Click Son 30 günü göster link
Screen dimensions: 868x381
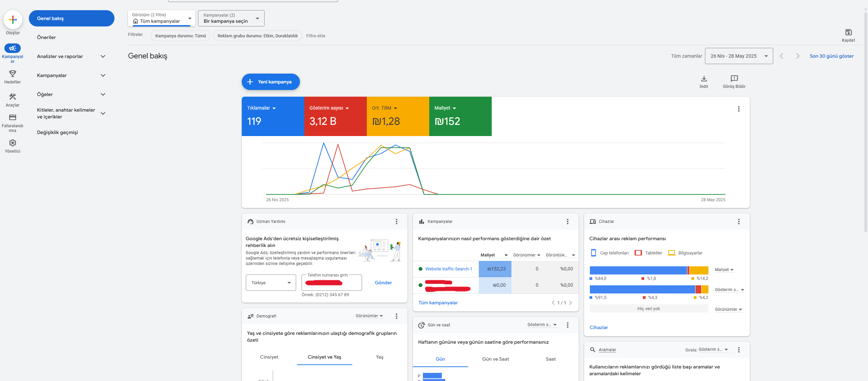[x=832, y=56]
